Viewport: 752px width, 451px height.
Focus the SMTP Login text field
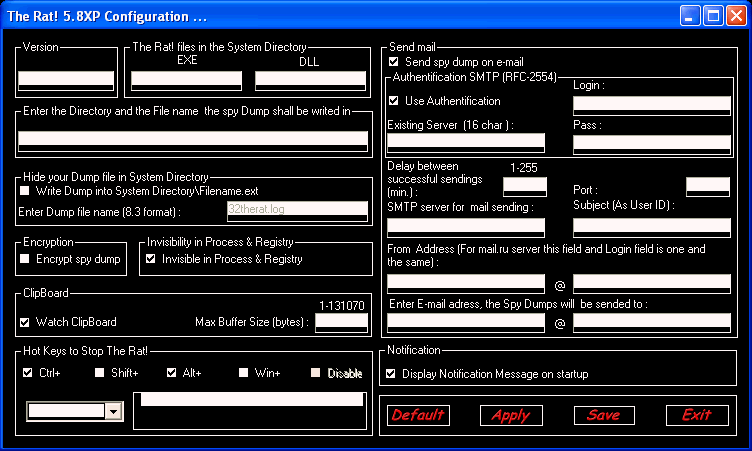652,102
